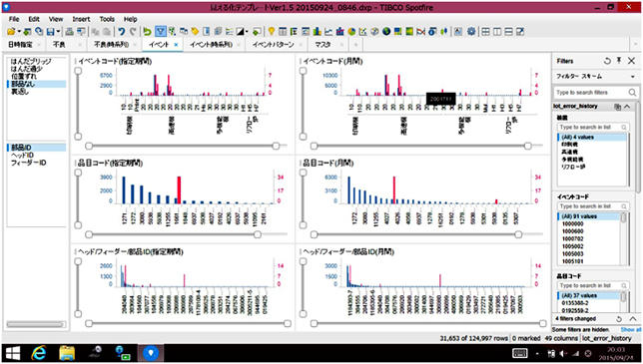Select はんだブリッジ in the list
Screen dimensions: 643x364
coord(31,61)
